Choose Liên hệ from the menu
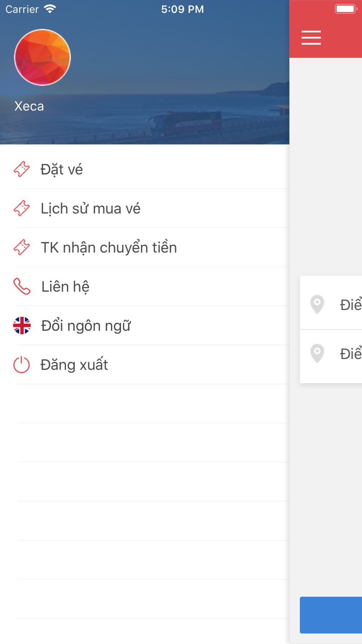 [145, 287]
